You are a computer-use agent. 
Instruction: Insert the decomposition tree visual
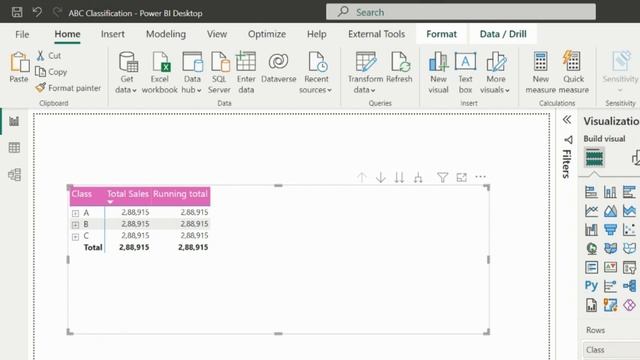click(x=629, y=286)
